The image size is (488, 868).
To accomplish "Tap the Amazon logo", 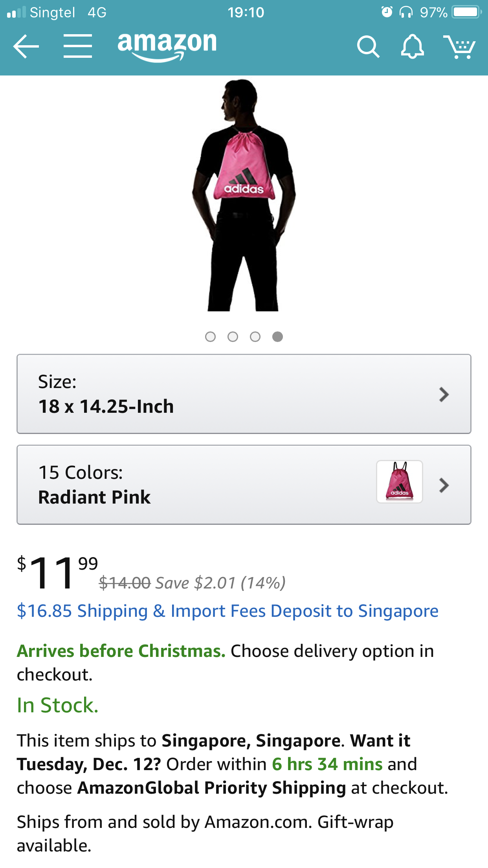I will click(x=167, y=45).
